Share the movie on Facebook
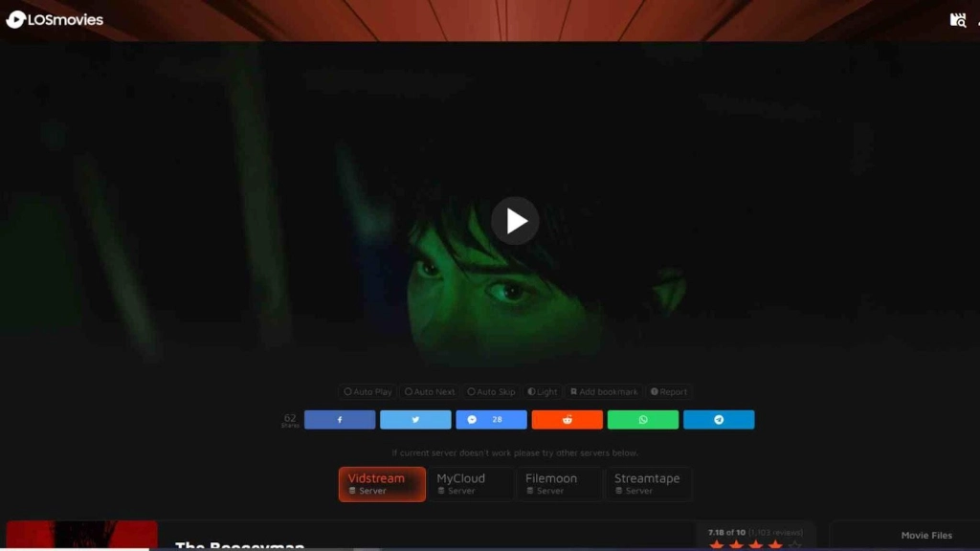 coord(339,419)
